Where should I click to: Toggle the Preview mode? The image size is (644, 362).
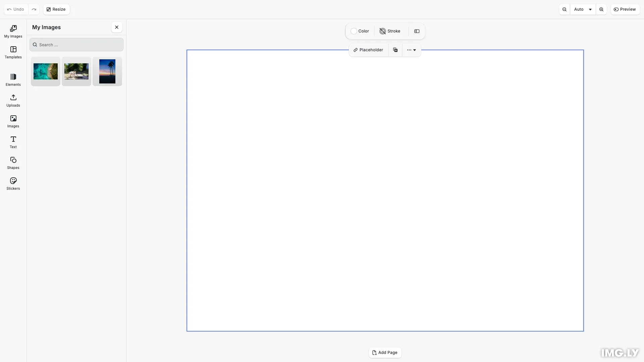click(x=625, y=9)
